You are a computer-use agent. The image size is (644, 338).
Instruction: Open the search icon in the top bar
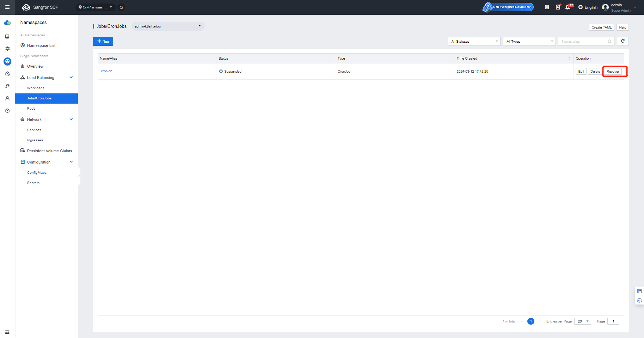click(x=121, y=7)
